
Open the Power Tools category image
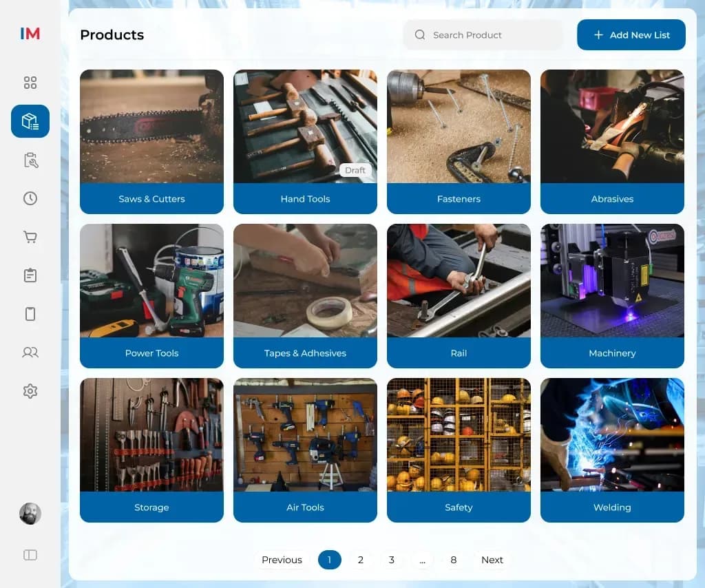151,280
